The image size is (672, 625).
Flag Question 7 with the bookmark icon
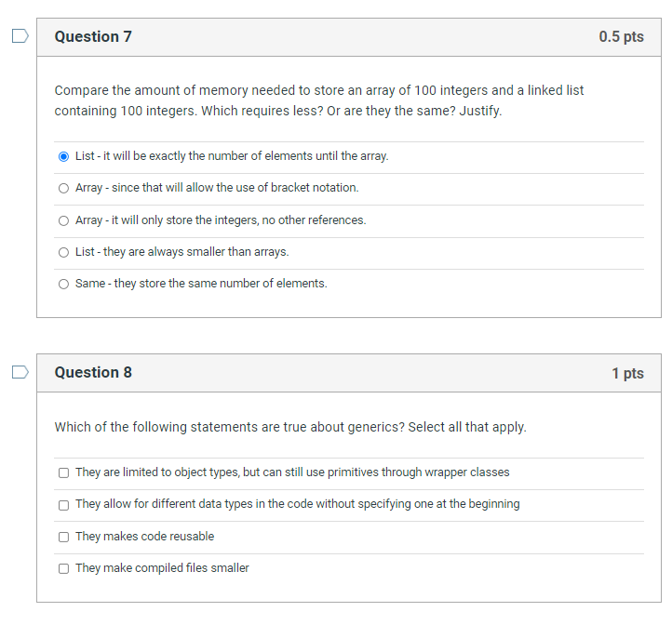pyautogui.click(x=20, y=36)
